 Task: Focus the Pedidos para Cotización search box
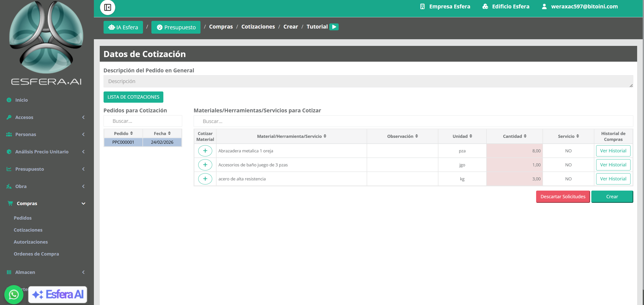pyautogui.click(x=143, y=121)
